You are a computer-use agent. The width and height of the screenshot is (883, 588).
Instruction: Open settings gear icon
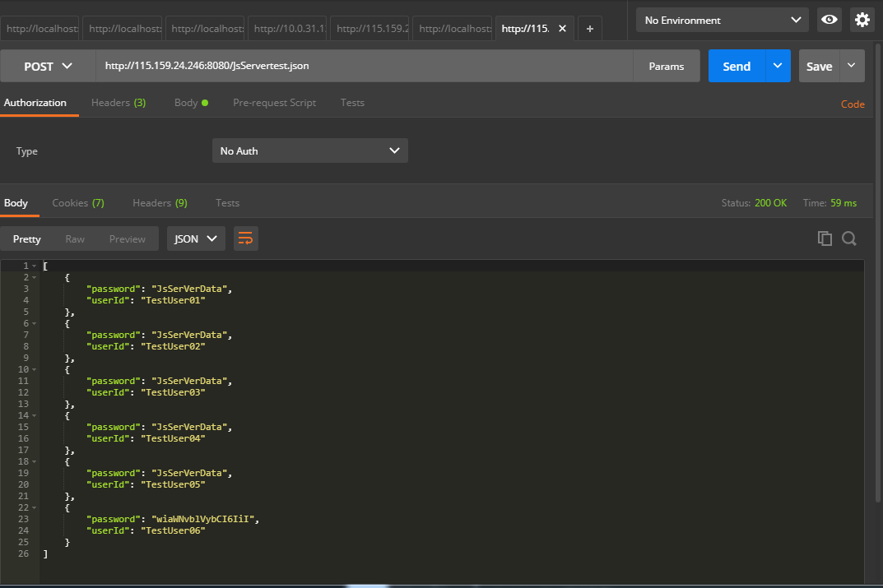(x=862, y=20)
